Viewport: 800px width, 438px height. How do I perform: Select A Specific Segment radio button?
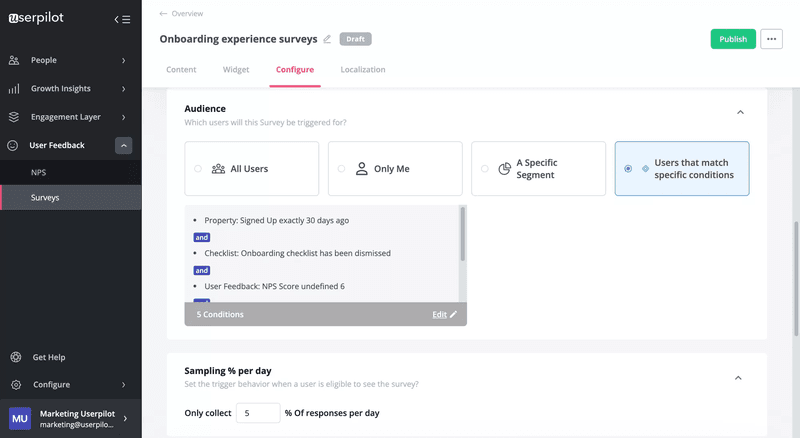coord(485,168)
